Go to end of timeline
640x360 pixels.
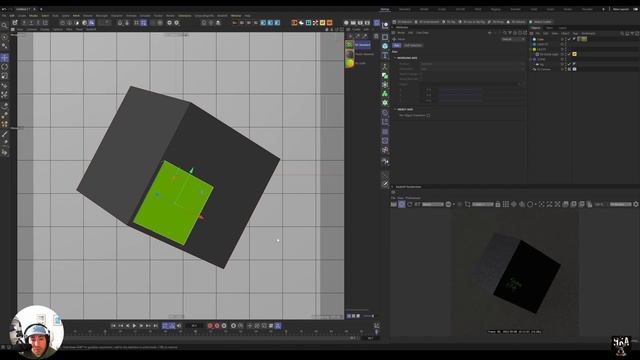coord(155,326)
